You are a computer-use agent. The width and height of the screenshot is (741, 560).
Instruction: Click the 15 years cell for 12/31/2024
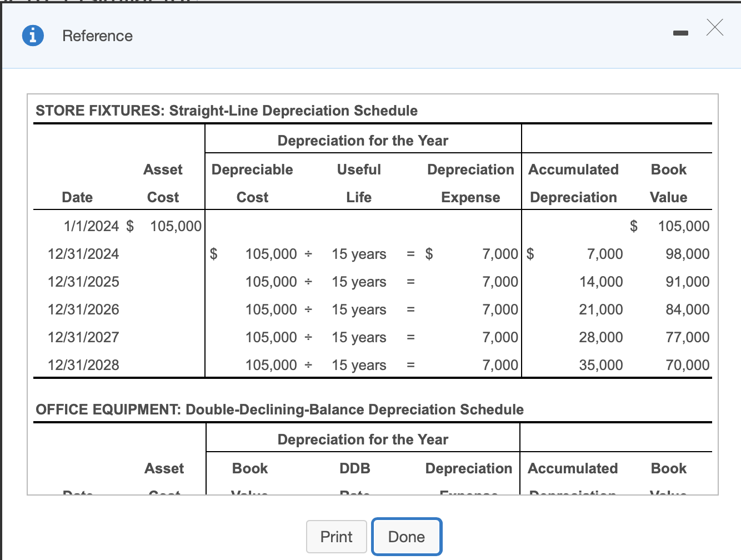pos(359,254)
